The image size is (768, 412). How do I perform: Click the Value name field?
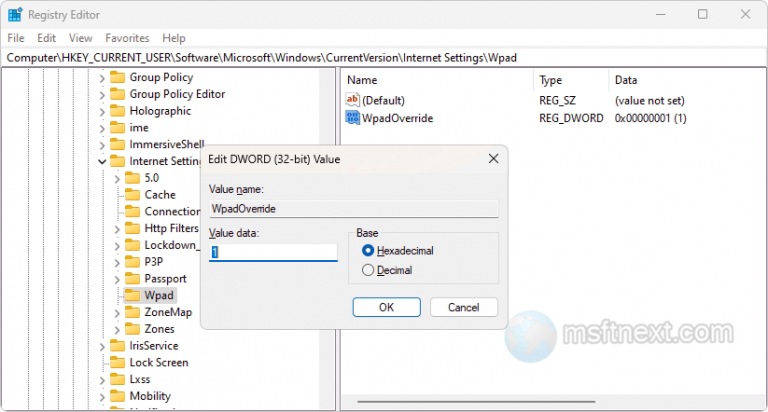[x=354, y=209]
